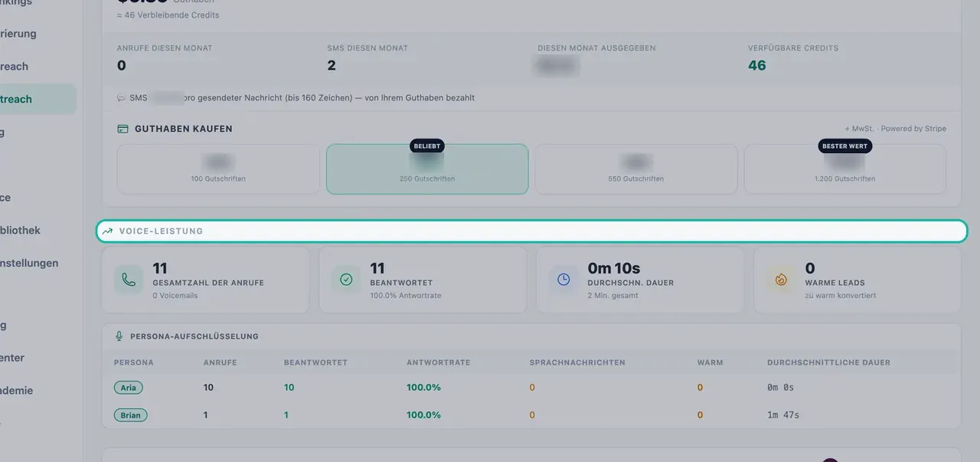Click the speech bubble icon before the SMS note
Image resolution: width=980 pixels, height=462 pixels.
(x=121, y=98)
